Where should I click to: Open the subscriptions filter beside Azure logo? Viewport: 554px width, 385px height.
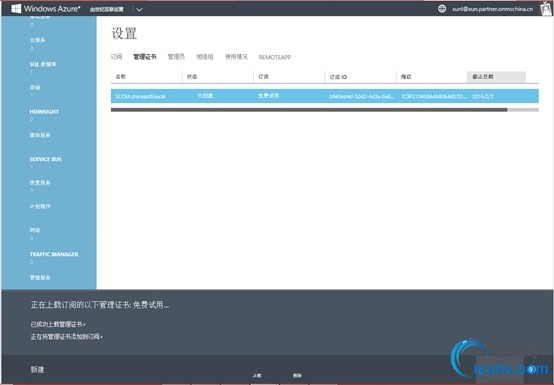107,10
